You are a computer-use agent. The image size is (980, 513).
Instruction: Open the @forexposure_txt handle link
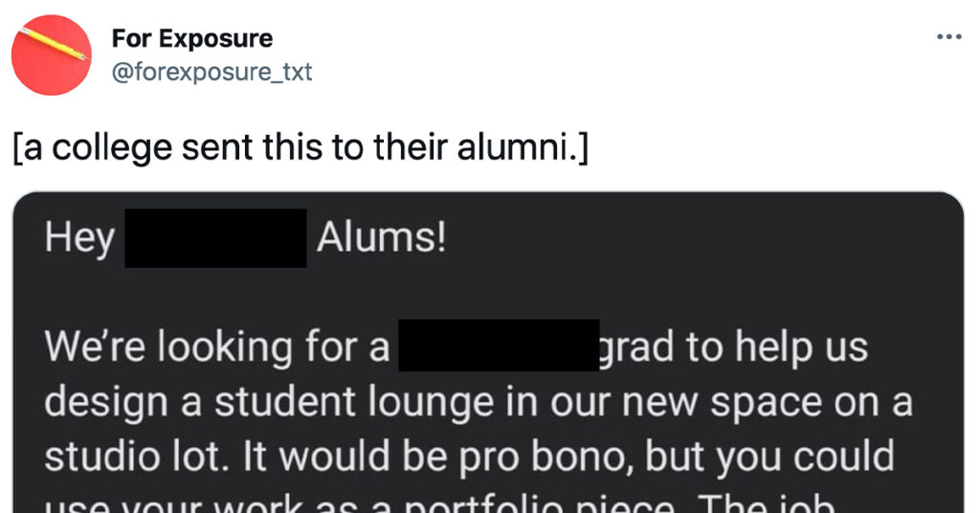[x=212, y=72]
